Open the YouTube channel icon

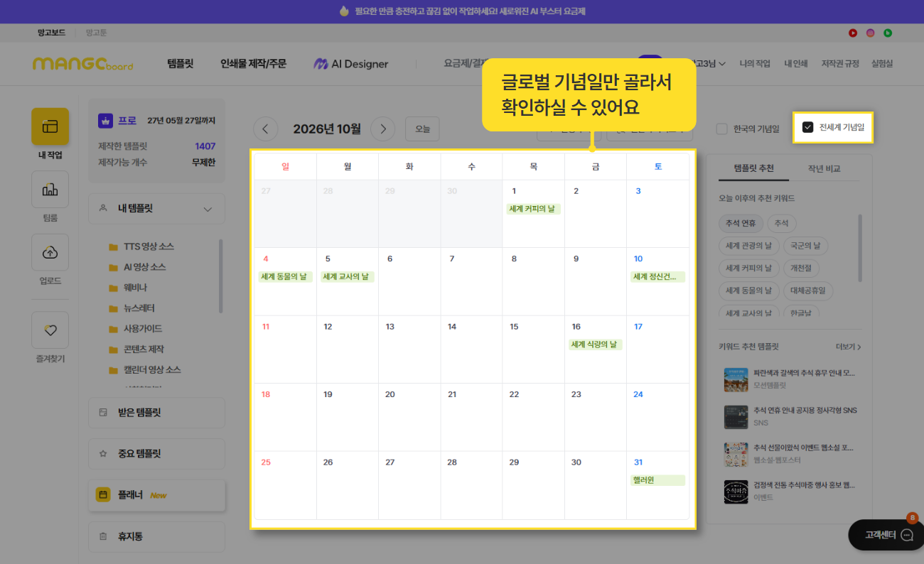(x=853, y=33)
